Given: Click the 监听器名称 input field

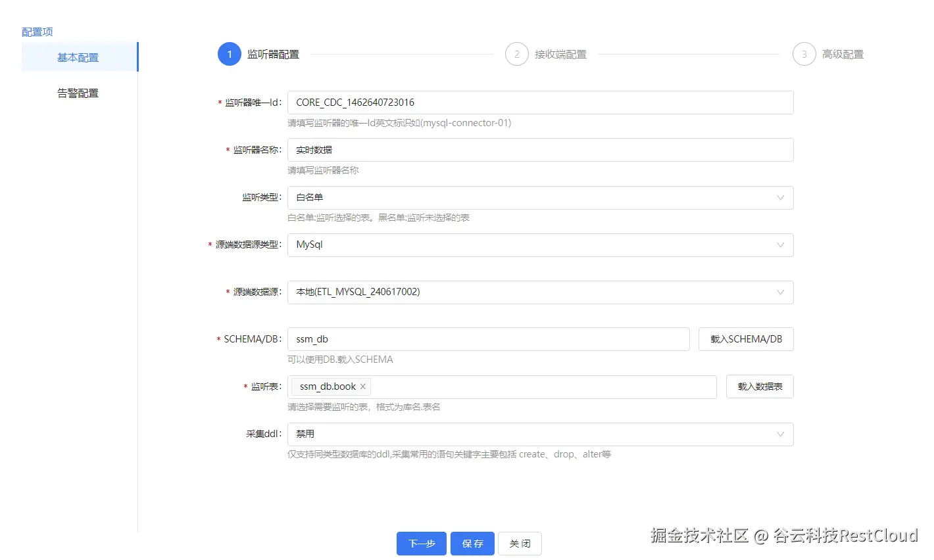Looking at the screenshot, I should pos(541,150).
